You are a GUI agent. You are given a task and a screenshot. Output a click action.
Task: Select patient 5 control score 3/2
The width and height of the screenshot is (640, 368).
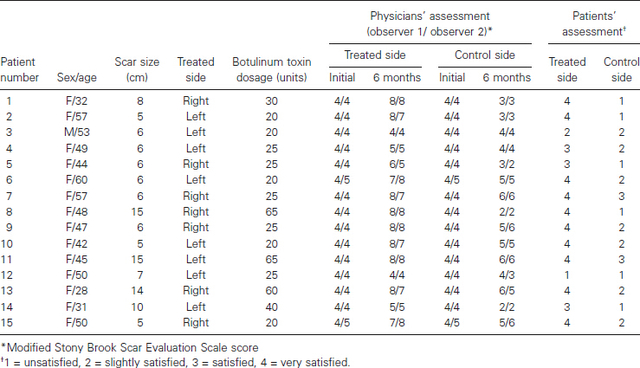coord(507,164)
